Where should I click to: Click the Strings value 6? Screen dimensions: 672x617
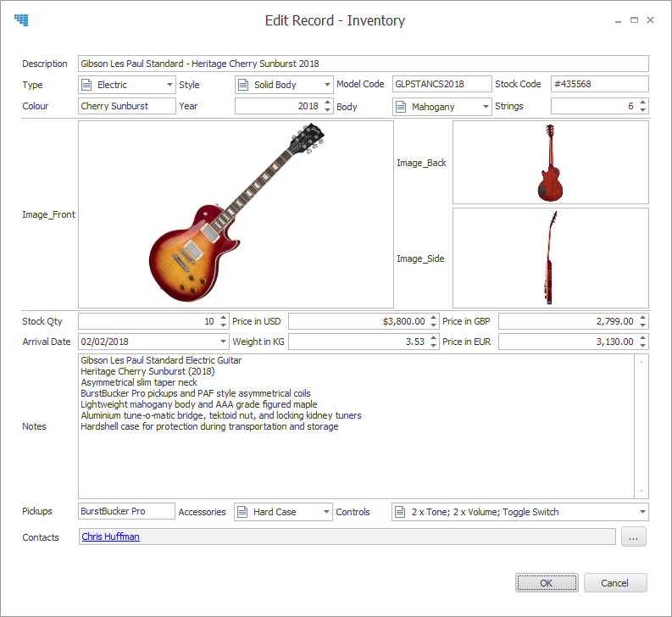coord(630,106)
